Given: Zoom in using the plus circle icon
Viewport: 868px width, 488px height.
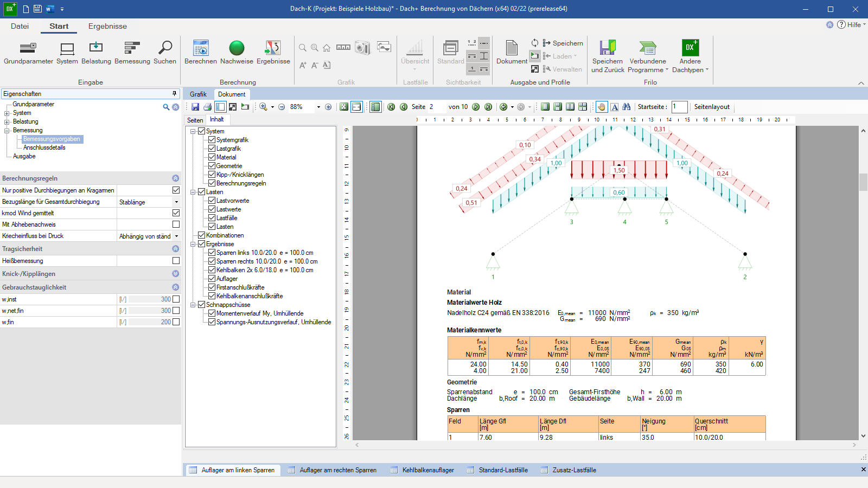Looking at the screenshot, I should coord(328,107).
